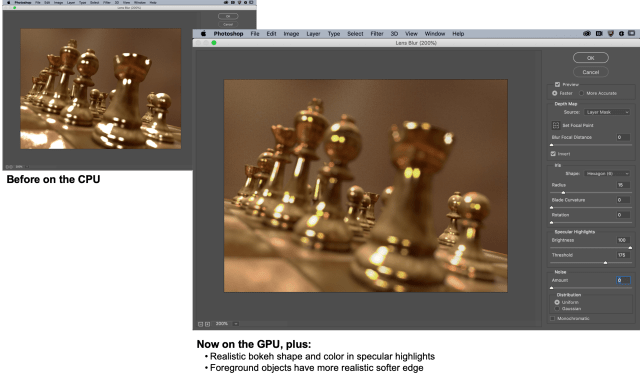
Task: Click the CPU window chess preview image
Action: click(101, 89)
